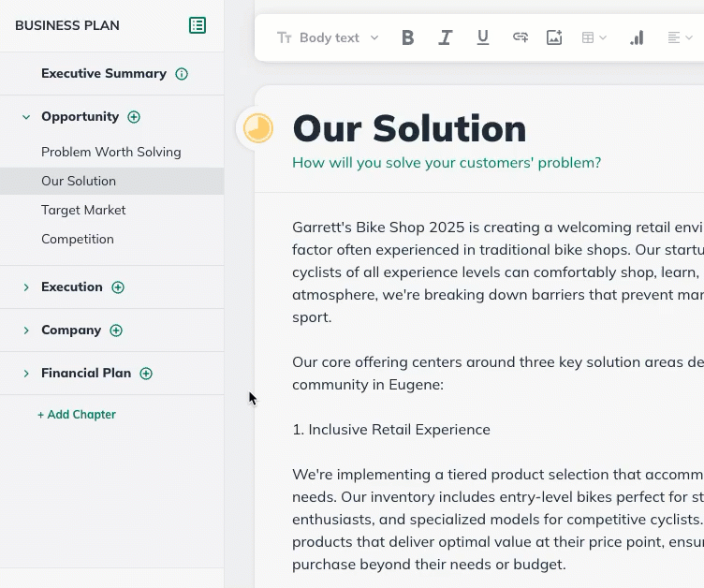The image size is (704, 588).
Task: Open the text alignment dropdown
Action: 680,37
